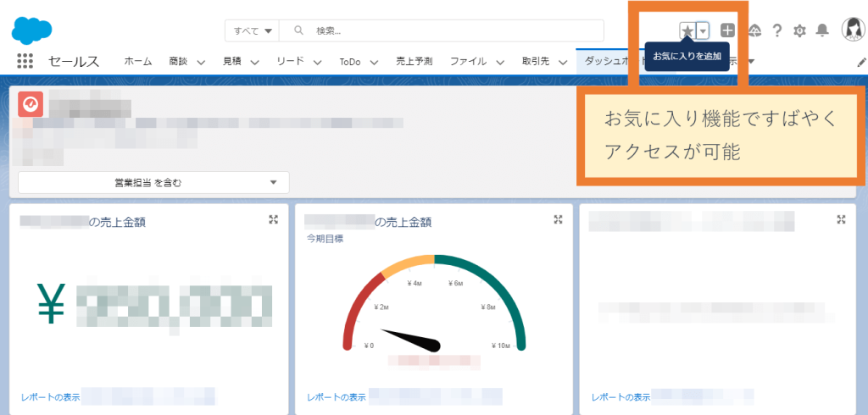868x415 pixels.
Task: Open the help question mark icon
Action: 776,31
